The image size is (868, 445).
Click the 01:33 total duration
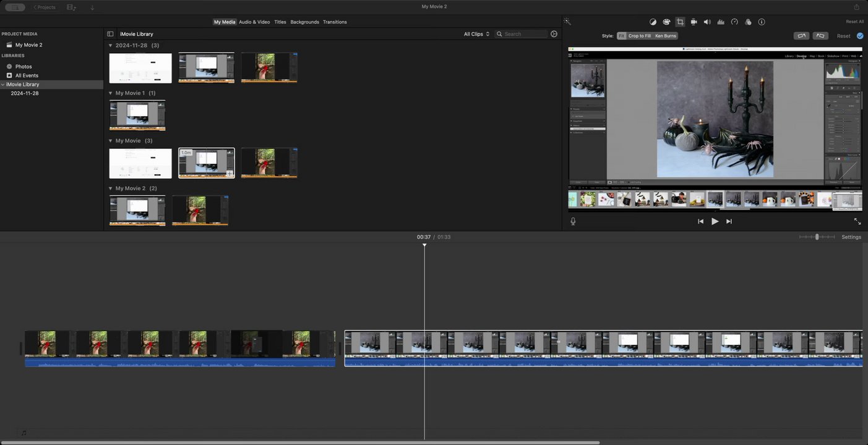tap(444, 237)
